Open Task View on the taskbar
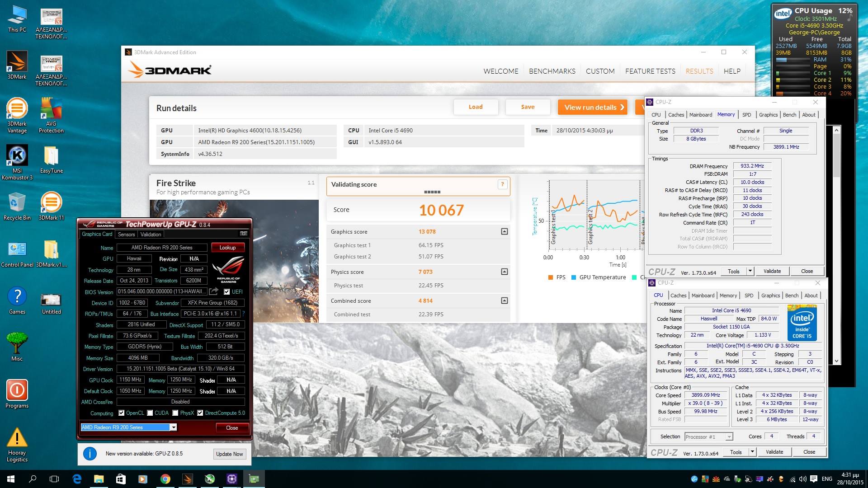This screenshot has width=868, height=488. pyautogui.click(x=54, y=479)
